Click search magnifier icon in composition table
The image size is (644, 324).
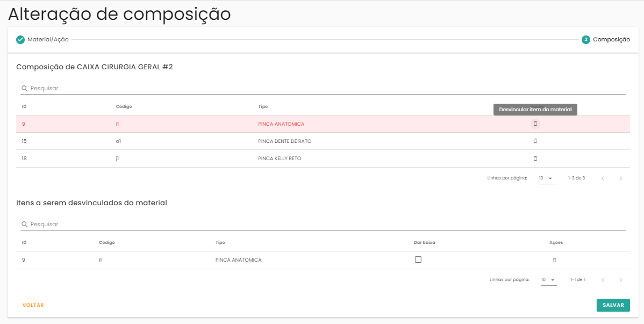(24, 88)
